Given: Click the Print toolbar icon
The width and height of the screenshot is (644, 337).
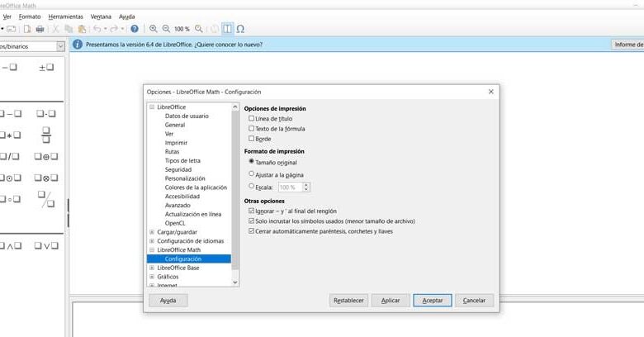Looking at the screenshot, I should [40, 29].
